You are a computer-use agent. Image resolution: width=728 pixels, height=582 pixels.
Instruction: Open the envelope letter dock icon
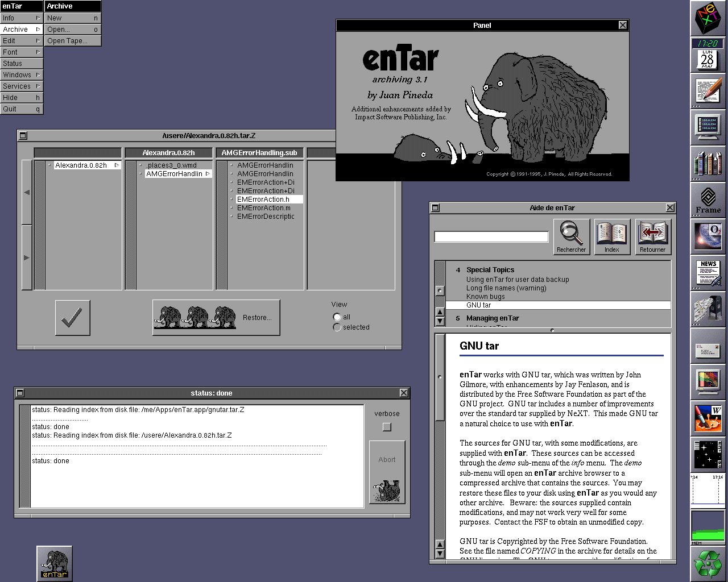click(708, 346)
